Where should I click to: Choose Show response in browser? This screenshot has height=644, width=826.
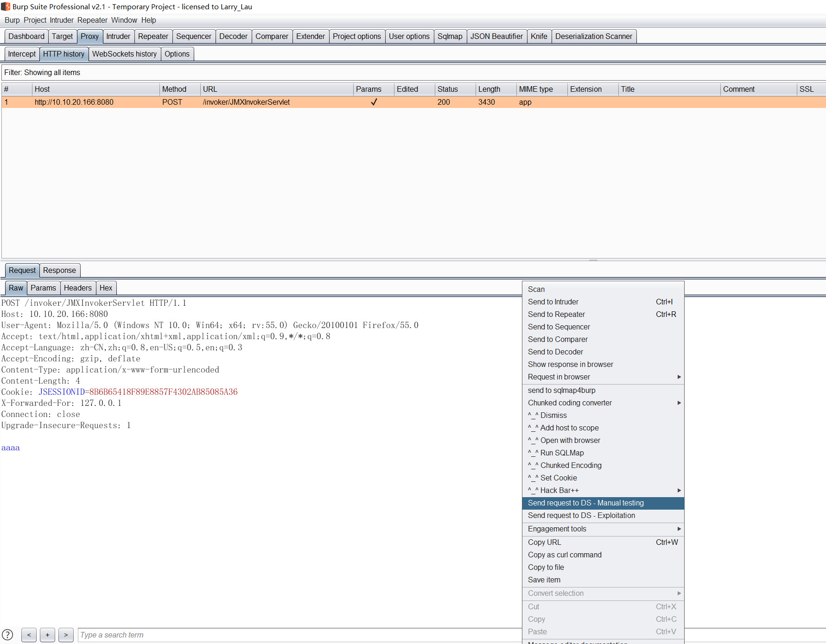(x=603, y=364)
